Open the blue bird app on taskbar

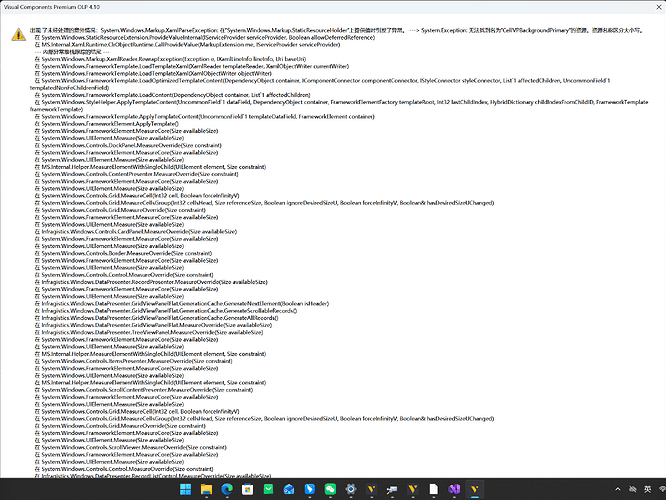click(310, 489)
